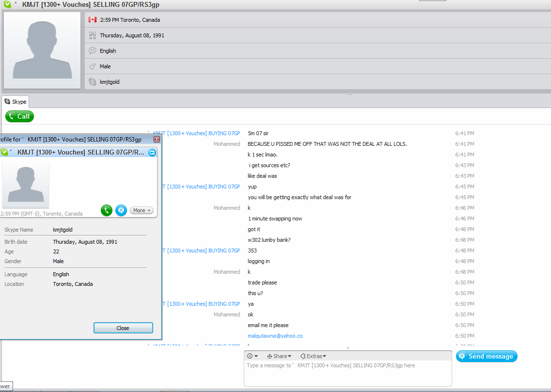Click the birthday gift icon
Viewport: 551px width, 392px height.
tap(93, 35)
